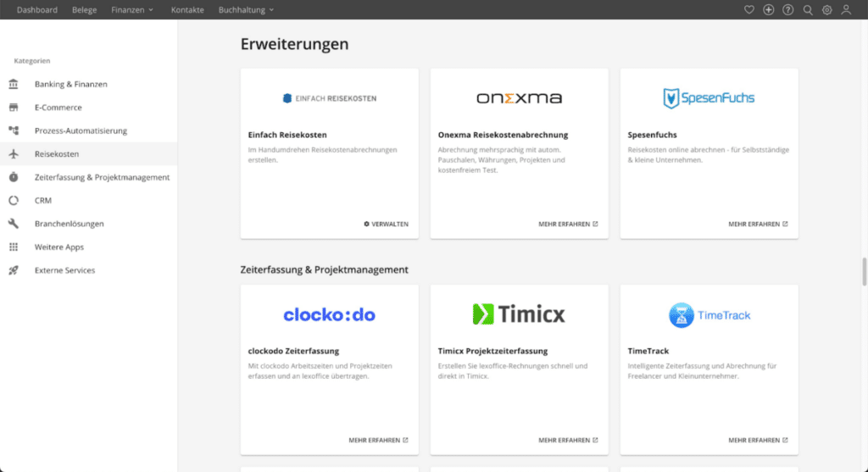Click the airplane icon beside Reisekosten

(x=14, y=154)
